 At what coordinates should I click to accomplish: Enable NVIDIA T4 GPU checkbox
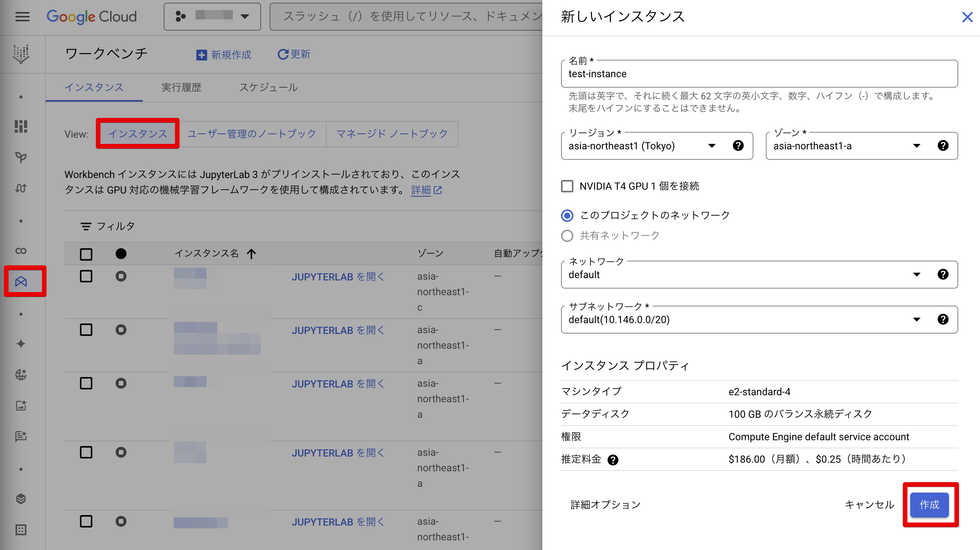[567, 186]
